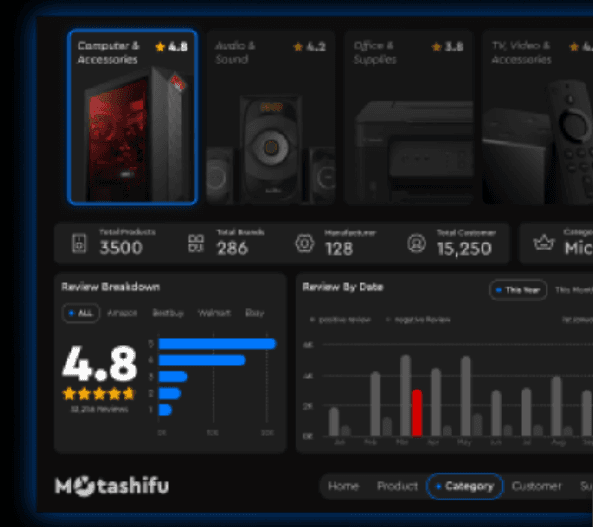Open the Customer tab

tap(537, 486)
